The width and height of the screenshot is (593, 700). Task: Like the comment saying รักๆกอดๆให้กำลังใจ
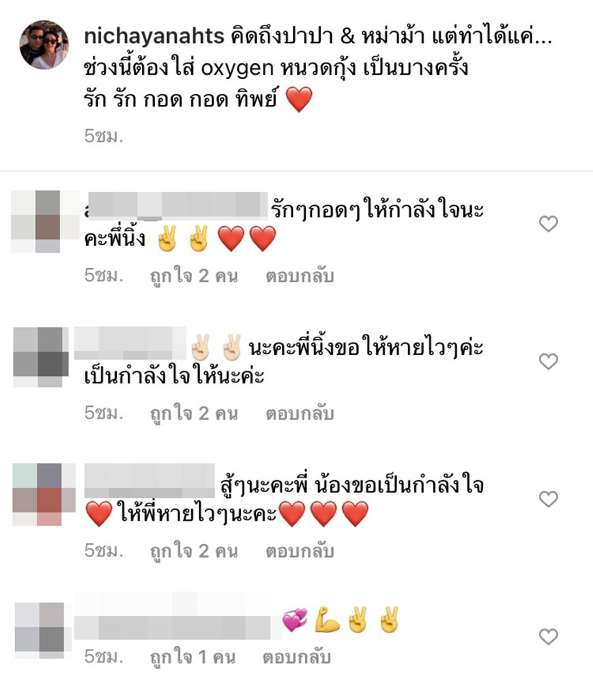[549, 224]
